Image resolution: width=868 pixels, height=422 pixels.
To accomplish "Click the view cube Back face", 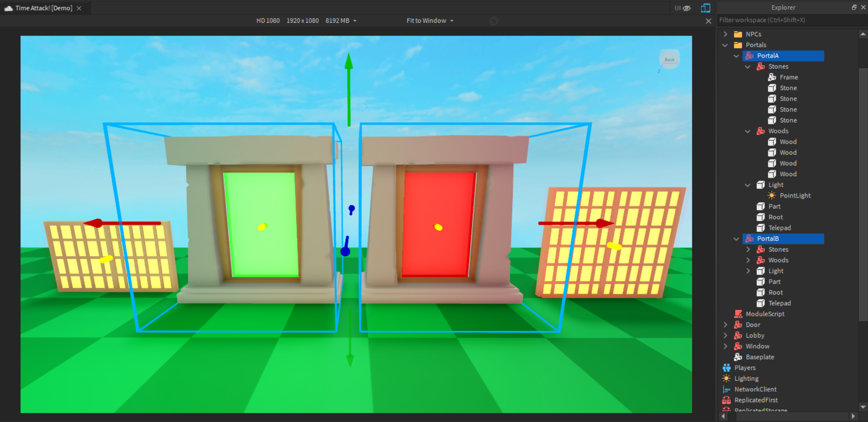I will (669, 59).
